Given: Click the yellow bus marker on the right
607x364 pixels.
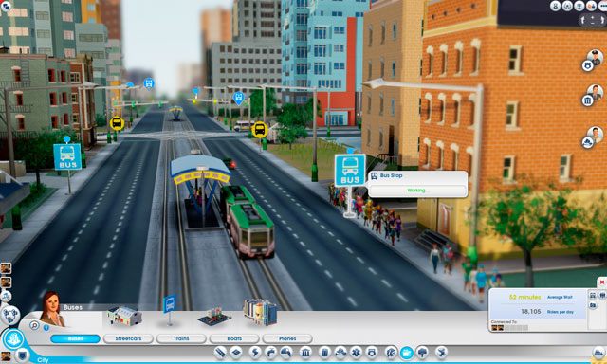Looking at the screenshot, I should tap(260, 130).
